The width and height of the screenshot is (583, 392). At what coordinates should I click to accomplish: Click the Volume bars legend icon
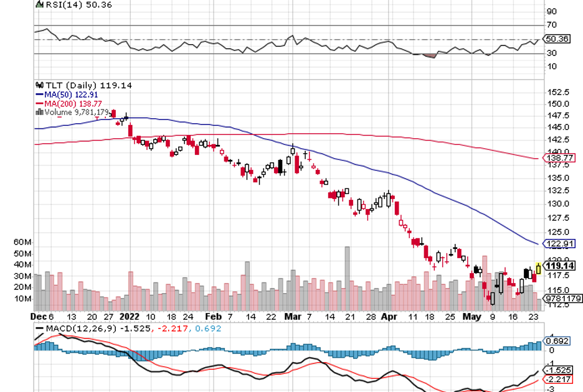tap(40, 112)
